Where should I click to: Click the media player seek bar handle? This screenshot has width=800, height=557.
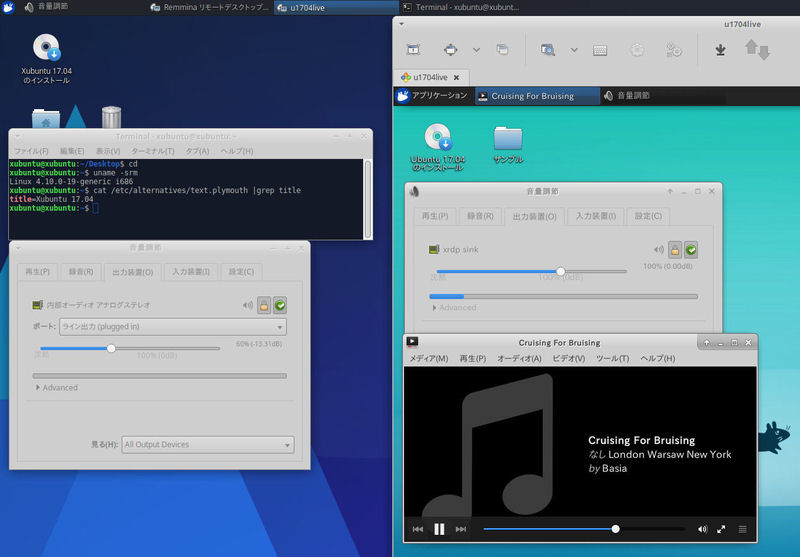pos(615,529)
